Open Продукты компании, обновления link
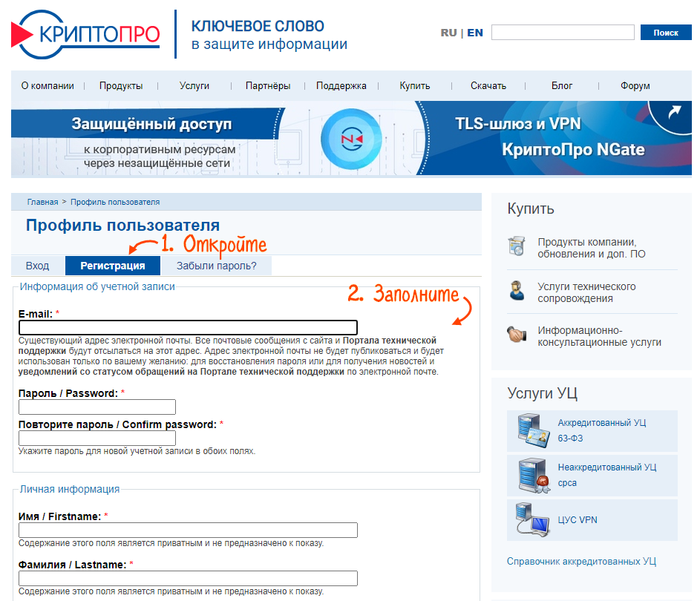 coord(591,248)
